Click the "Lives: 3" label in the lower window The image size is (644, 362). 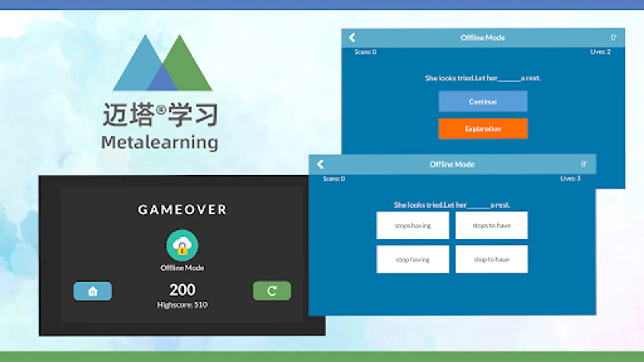click(x=570, y=179)
